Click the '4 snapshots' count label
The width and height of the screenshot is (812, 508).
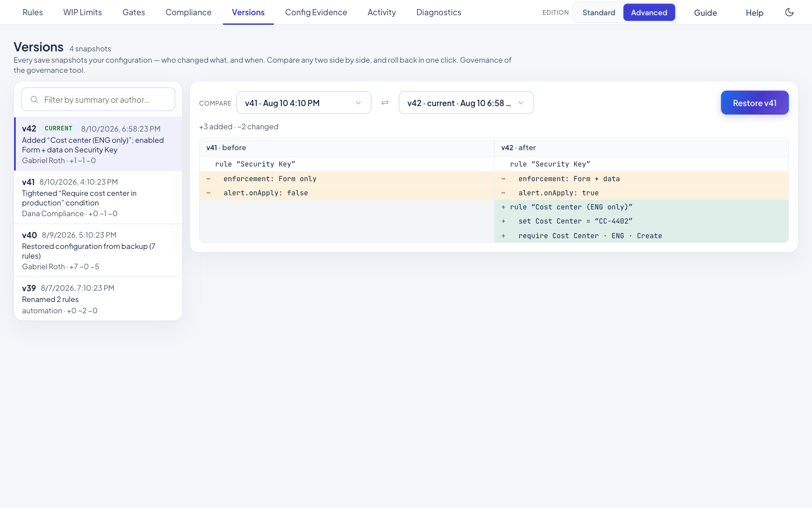click(90, 49)
